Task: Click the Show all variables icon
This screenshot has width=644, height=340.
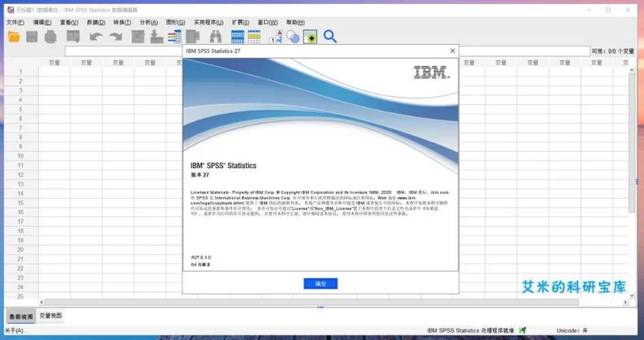Action: click(311, 37)
